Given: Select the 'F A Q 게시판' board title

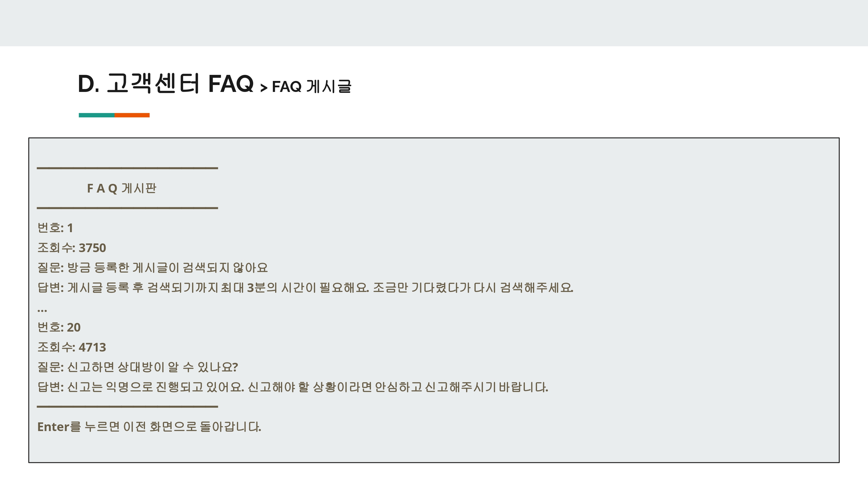Looking at the screenshot, I should pos(122,188).
